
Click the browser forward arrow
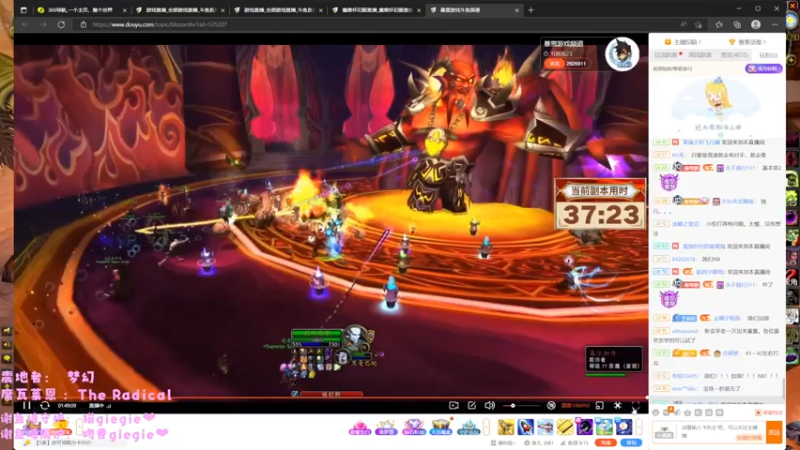(x=43, y=24)
